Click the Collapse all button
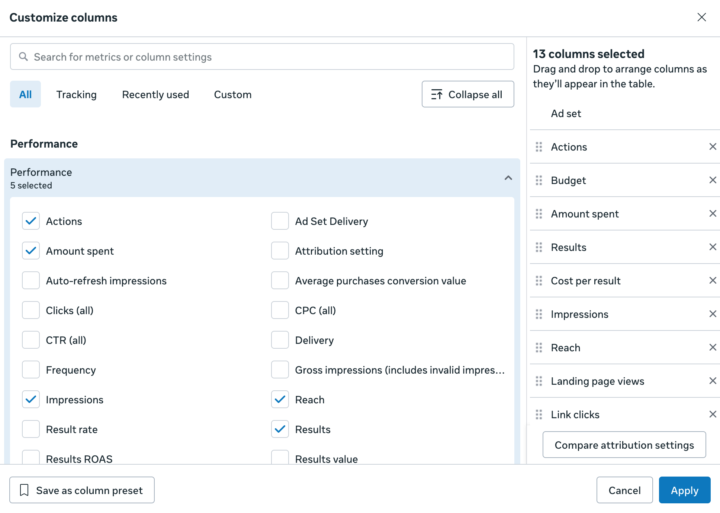Screen dimensions: 720x513 pos(467,95)
